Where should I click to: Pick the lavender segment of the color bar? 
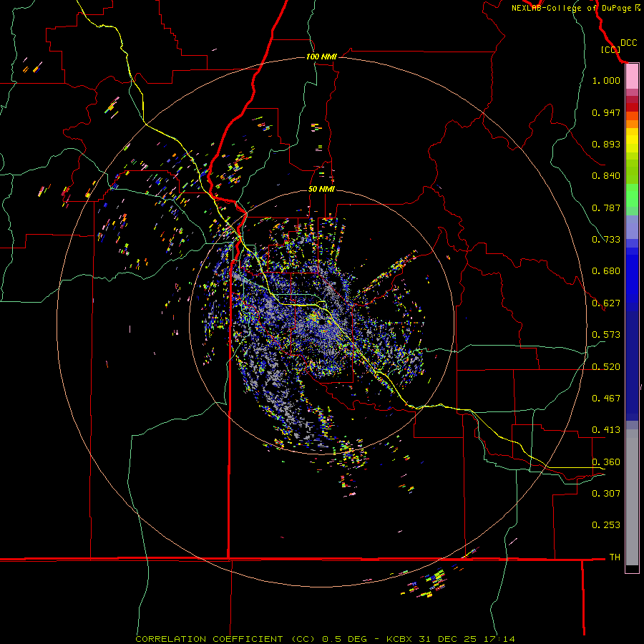(x=632, y=227)
